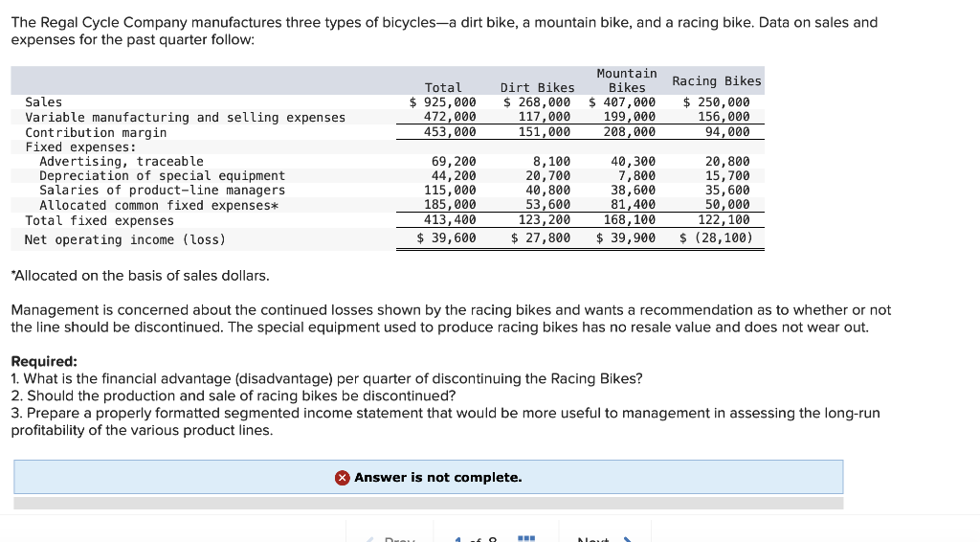The height and width of the screenshot is (542, 980).
Task: Select racing bikes contribution margin 94,000
Action: pos(727,132)
